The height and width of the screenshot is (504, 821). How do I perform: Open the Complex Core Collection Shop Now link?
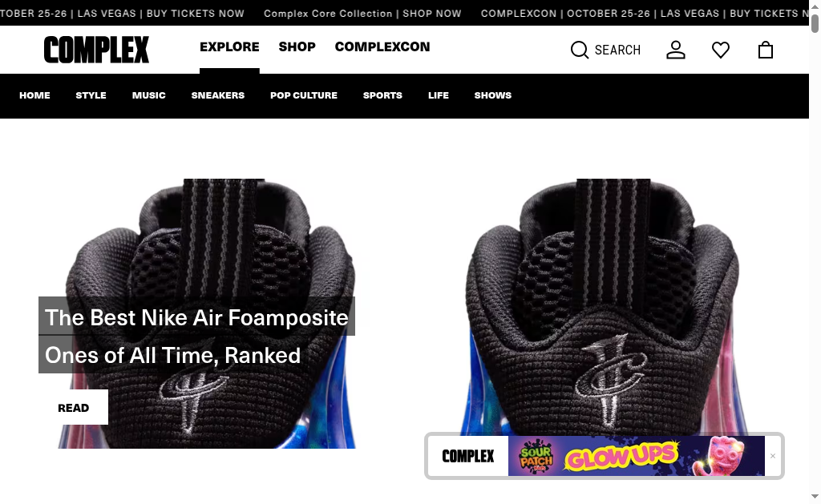coord(362,14)
